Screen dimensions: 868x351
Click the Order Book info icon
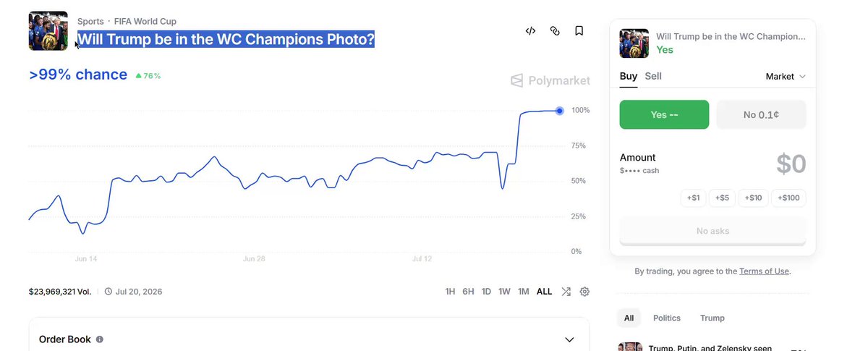(x=100, y=339)
